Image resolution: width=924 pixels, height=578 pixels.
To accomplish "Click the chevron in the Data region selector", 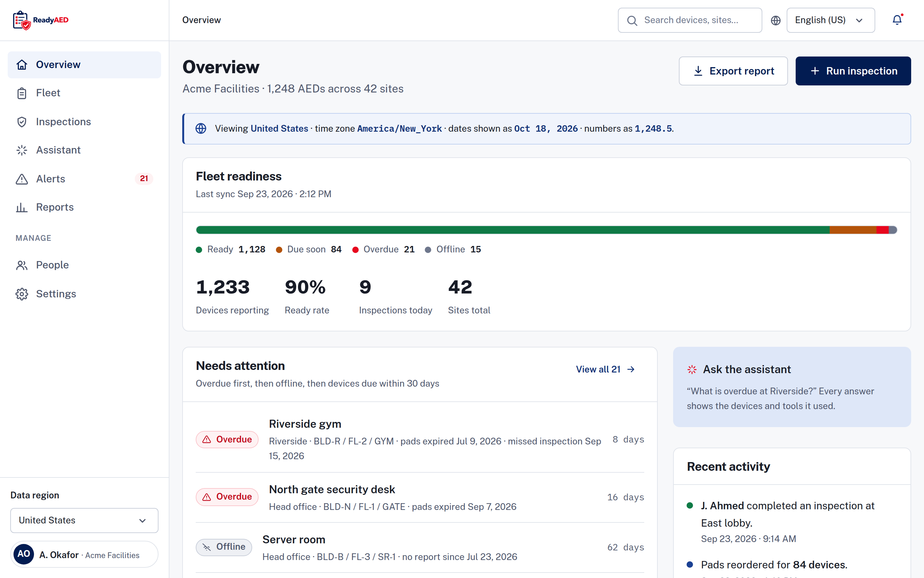I will pyautogui.click(x=142, y=521).
